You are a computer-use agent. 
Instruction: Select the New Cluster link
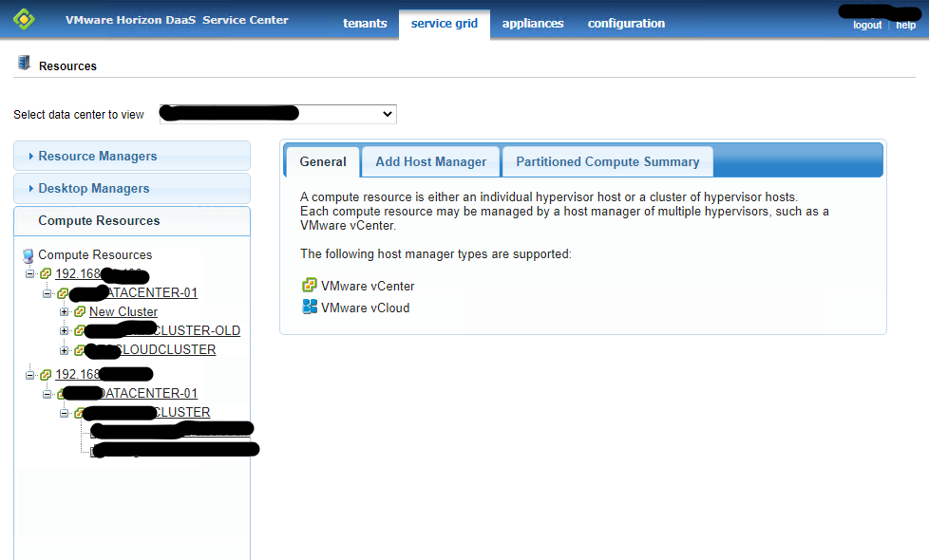pyautogui.click(x=123, y=311)
